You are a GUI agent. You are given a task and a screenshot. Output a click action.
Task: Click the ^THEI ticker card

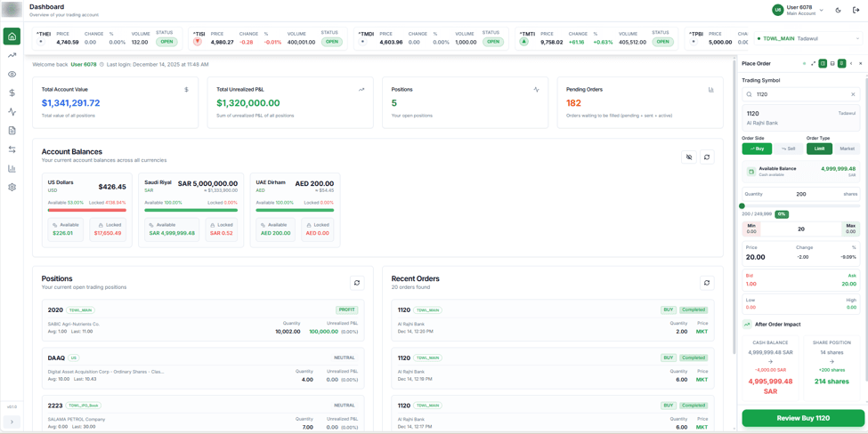pos(107,39)
